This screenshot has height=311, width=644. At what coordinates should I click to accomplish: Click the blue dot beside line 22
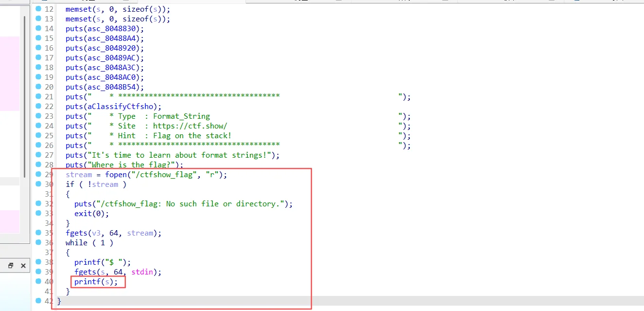[39, 106]
